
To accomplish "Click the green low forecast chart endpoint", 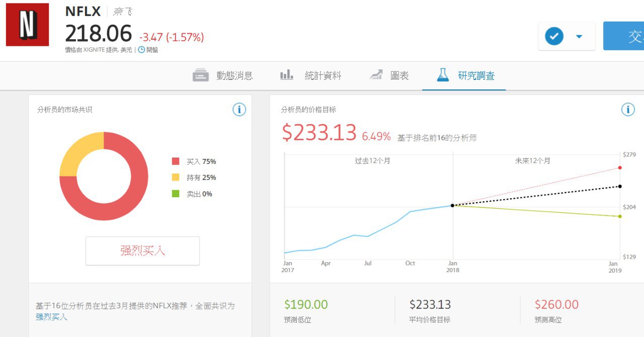I will [620, 216].
